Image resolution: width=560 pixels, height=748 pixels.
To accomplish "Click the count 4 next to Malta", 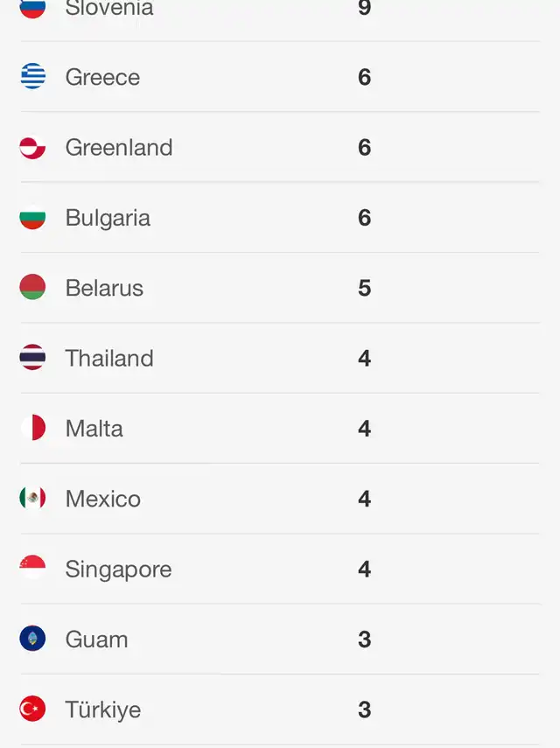I will 364,429.
